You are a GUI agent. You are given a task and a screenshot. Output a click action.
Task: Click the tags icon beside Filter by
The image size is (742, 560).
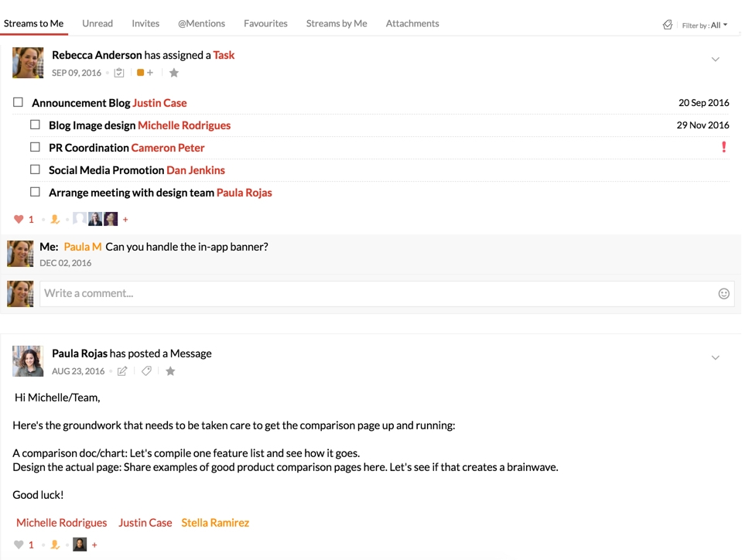(x=668, y=25)
